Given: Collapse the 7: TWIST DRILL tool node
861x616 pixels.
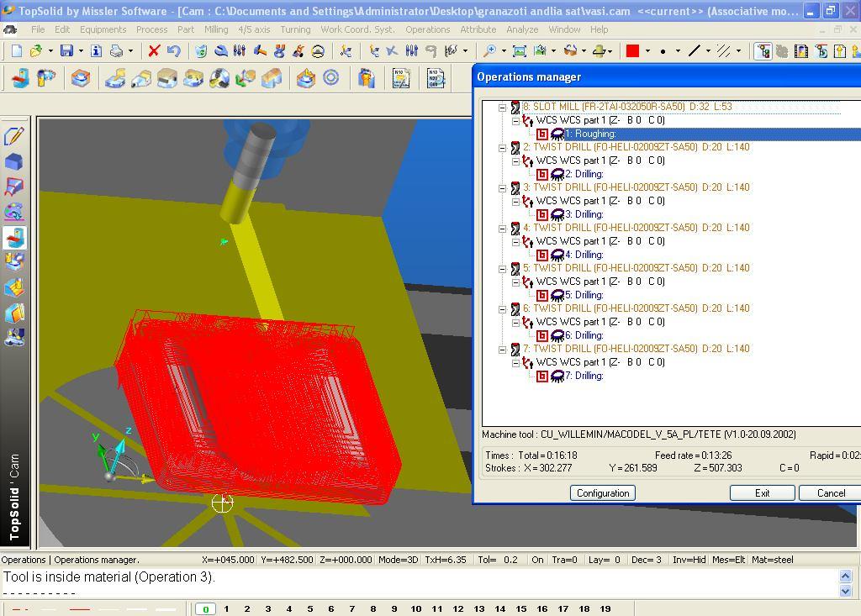Looking at the screenshot, I should point(502,350).
